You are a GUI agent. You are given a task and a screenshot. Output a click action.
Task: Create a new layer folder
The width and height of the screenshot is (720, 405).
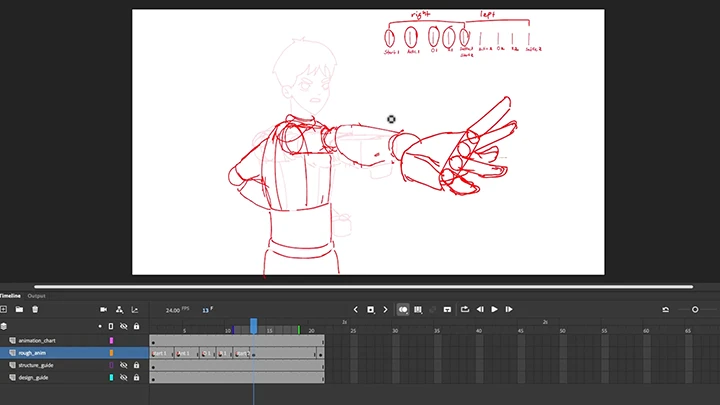(19, 310)
